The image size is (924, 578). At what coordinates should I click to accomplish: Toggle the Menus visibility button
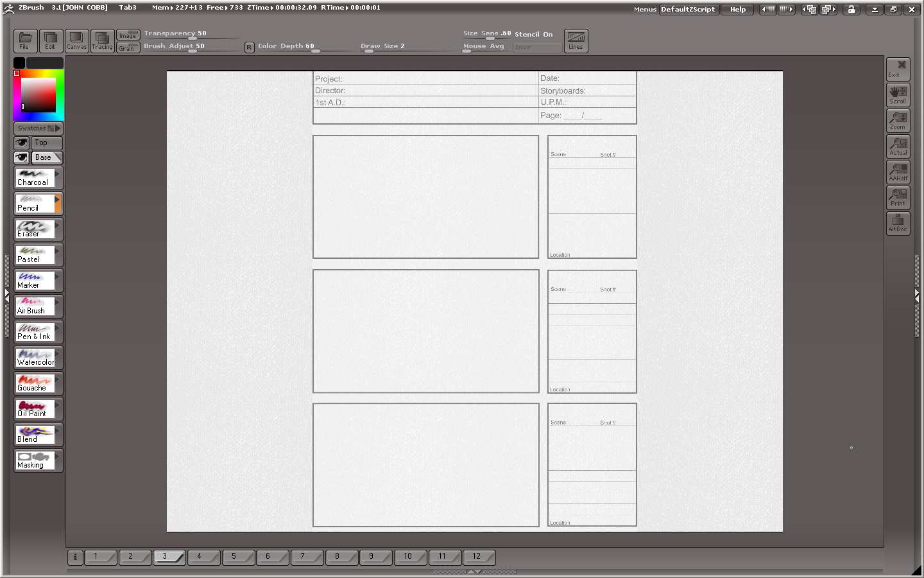click(x=645, y=10)
